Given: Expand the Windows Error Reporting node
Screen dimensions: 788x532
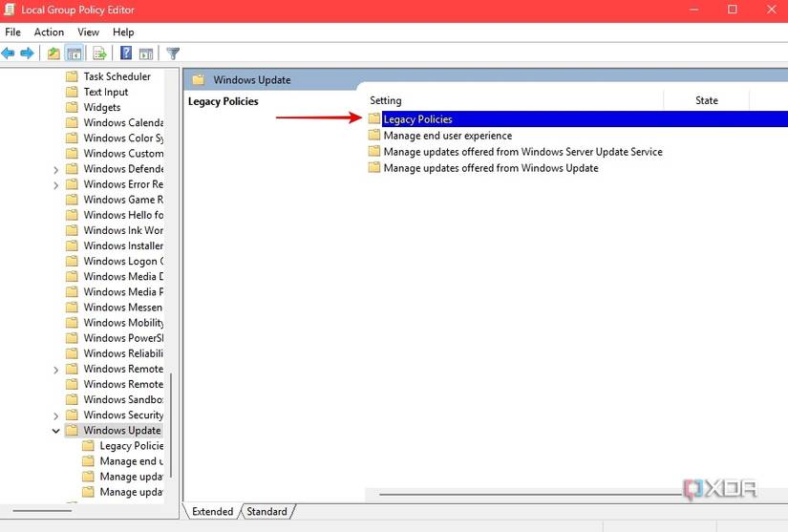Looking at the screenshot, I should (55, 185).
